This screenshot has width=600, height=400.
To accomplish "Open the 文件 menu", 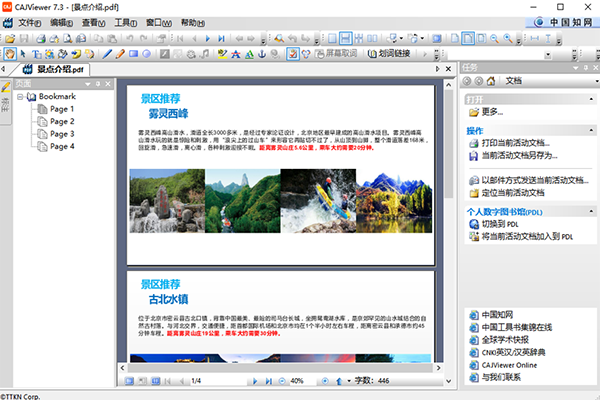I will pyautogui.click(x=29, y=23).
